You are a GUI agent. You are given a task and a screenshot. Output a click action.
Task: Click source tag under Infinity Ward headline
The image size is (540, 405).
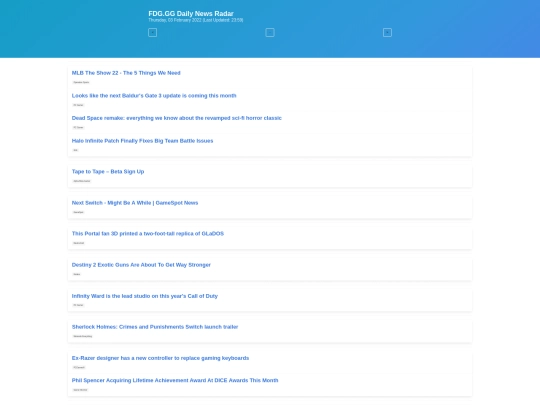79,305
